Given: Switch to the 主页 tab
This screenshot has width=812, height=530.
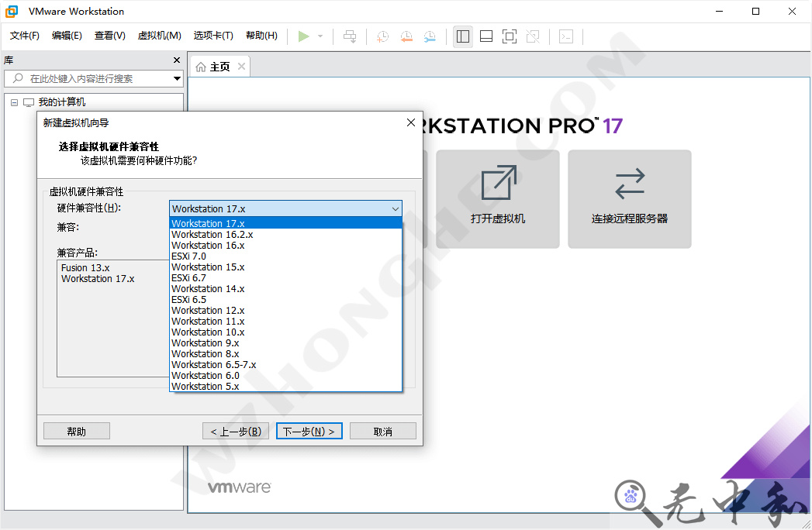Looking at the screenshot, I should (x=219, y=67).
